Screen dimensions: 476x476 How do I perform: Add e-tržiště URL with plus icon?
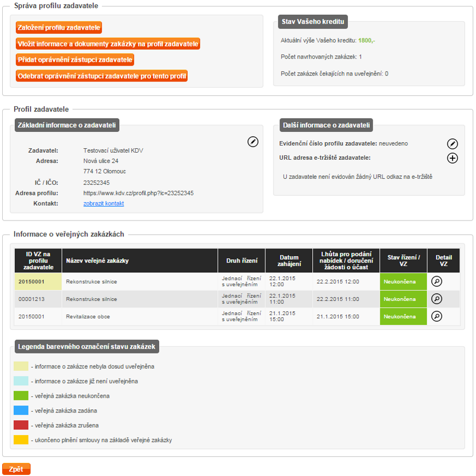pos(452,158)
